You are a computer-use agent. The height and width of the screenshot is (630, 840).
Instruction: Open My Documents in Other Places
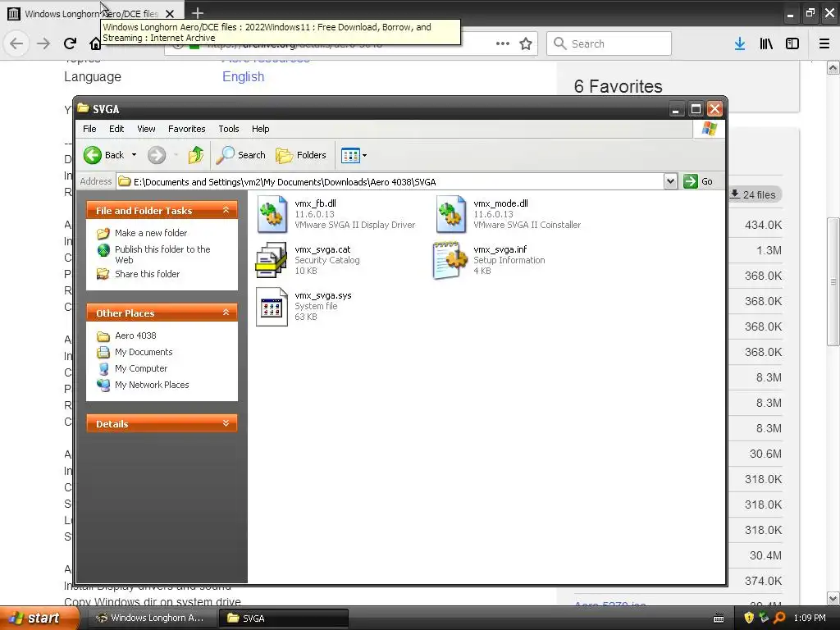[x=144, y=352]
